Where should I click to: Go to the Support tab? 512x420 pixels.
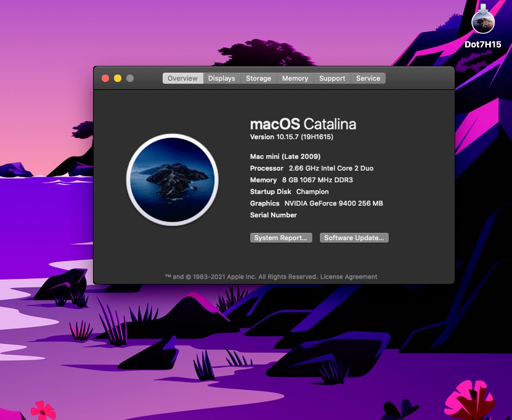click(332, 78)
